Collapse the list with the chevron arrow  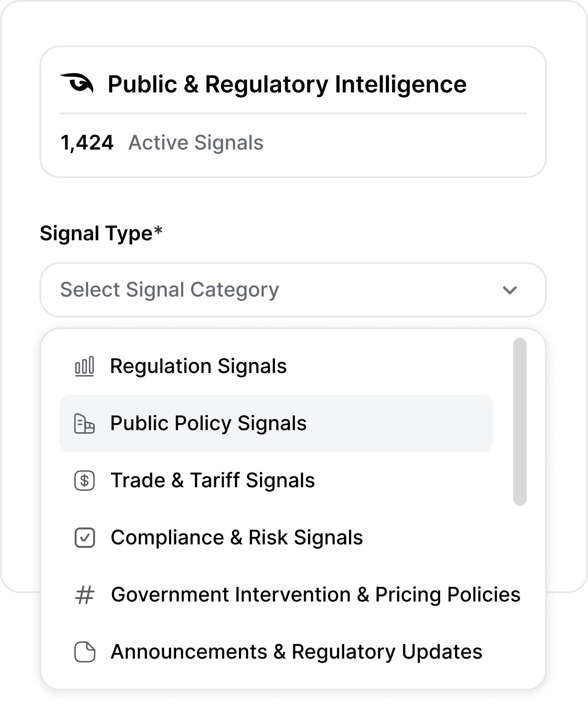pos(509,290)
